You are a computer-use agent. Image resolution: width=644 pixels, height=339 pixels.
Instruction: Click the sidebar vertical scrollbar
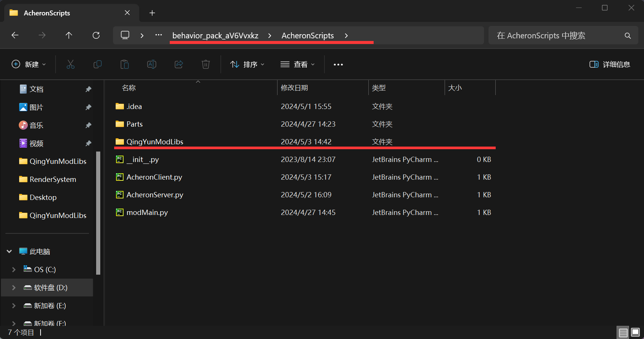click(x=98, y=212)
